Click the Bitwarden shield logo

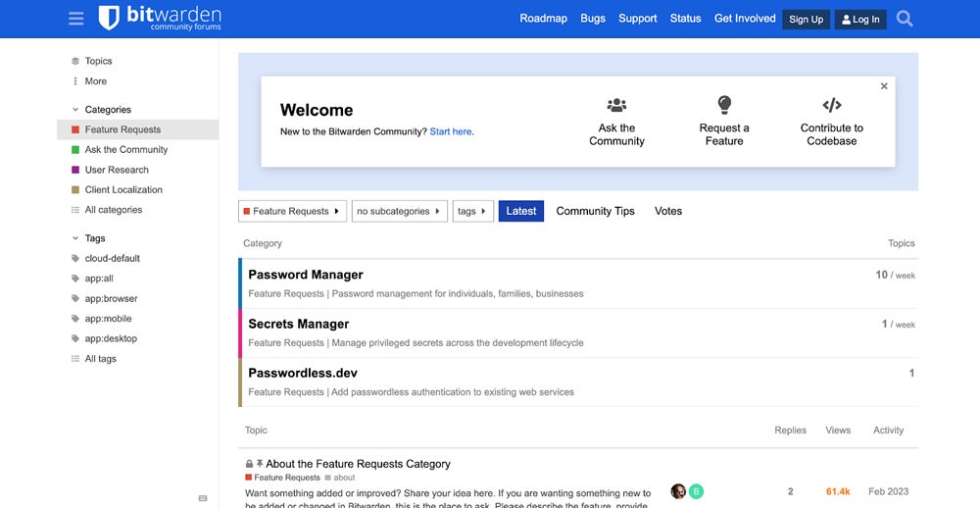[109, 18]
